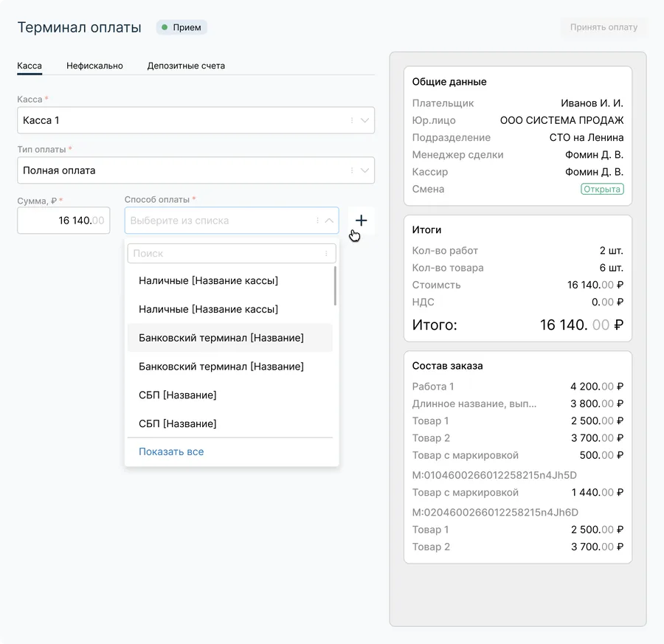The width and height of the screenshot is (664, 644).
Task: Click the dropdown list scrollbar
Action: pyautogui.click(x=335, y=285)
